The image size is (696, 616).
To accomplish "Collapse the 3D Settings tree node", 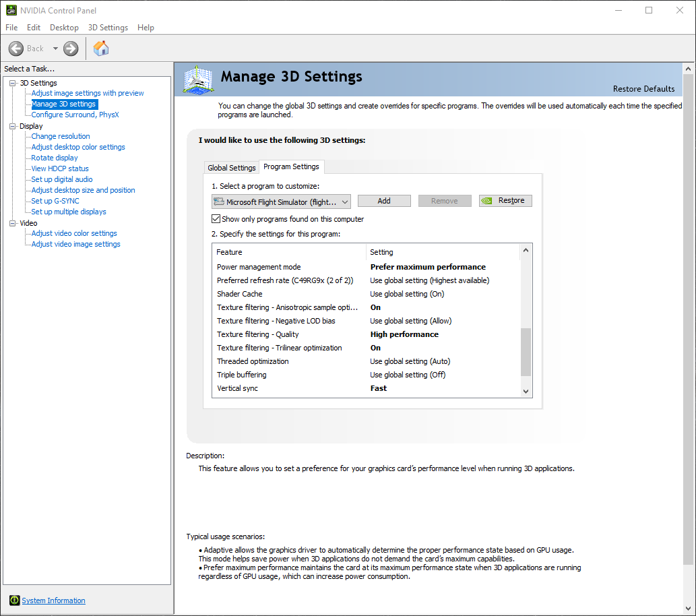I will [x=12, y=83].
